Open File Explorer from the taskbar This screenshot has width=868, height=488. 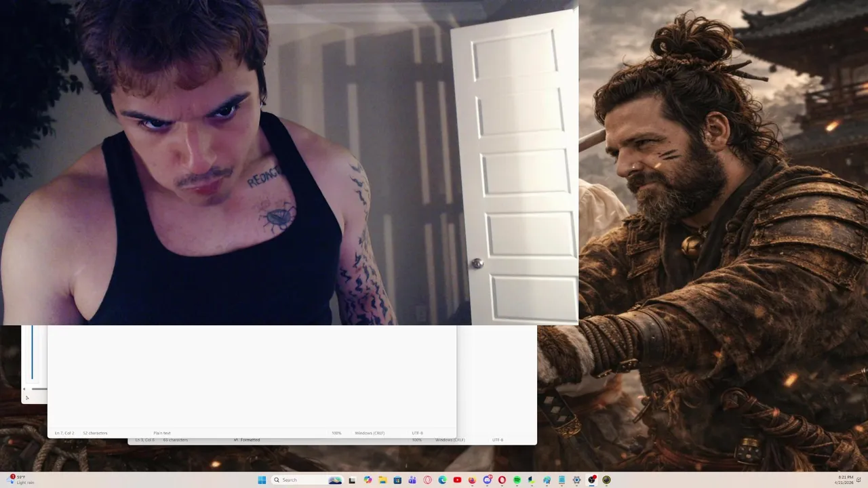coord(382,480)
